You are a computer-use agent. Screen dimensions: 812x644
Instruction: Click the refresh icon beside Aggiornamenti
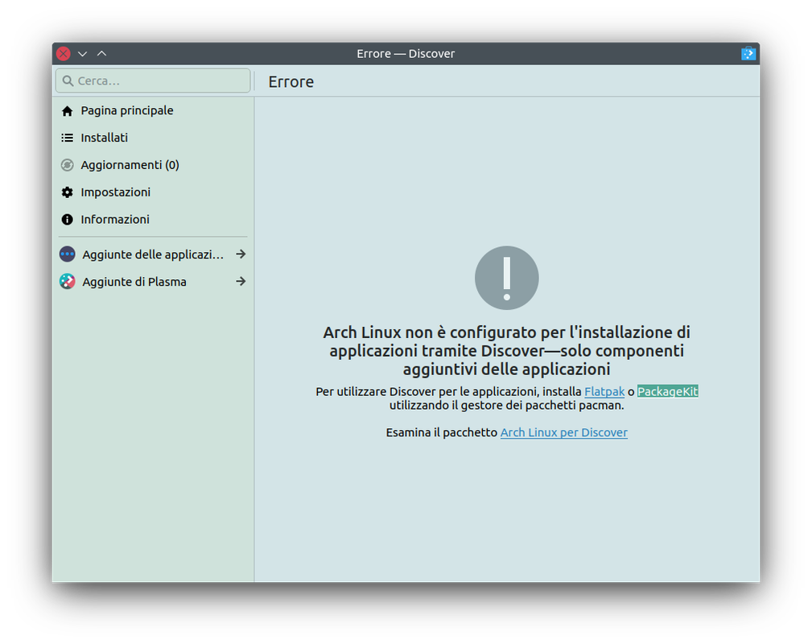pos(68,165)
